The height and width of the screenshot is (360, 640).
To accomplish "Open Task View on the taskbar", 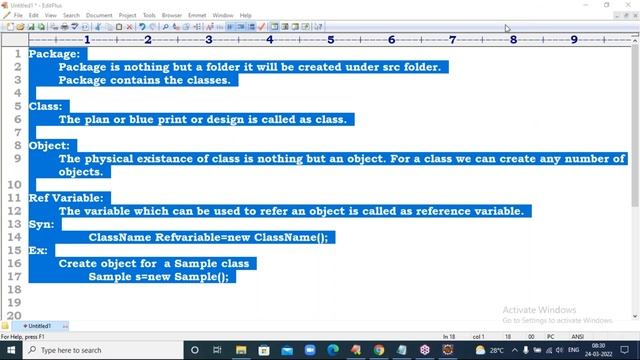I will click(217, 350).
